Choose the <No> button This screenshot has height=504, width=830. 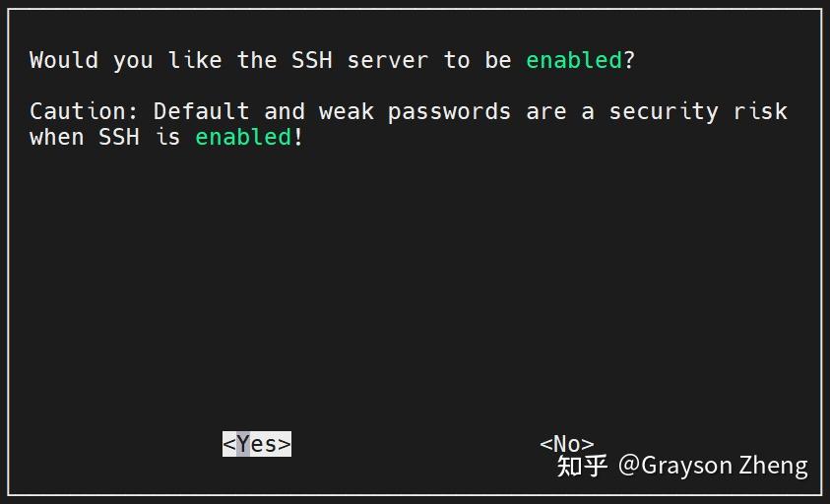tap(566, 444)
